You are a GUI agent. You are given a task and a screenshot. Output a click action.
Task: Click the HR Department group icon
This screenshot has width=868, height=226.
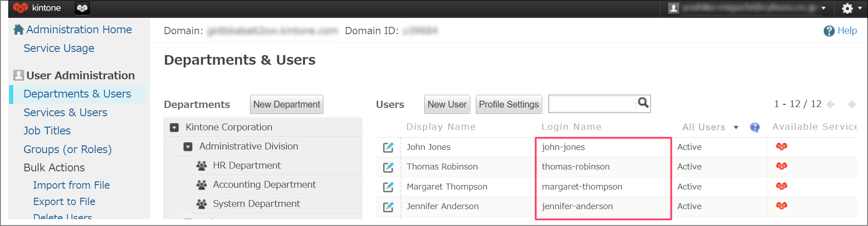pyautogui.click(x=202, y=166)
